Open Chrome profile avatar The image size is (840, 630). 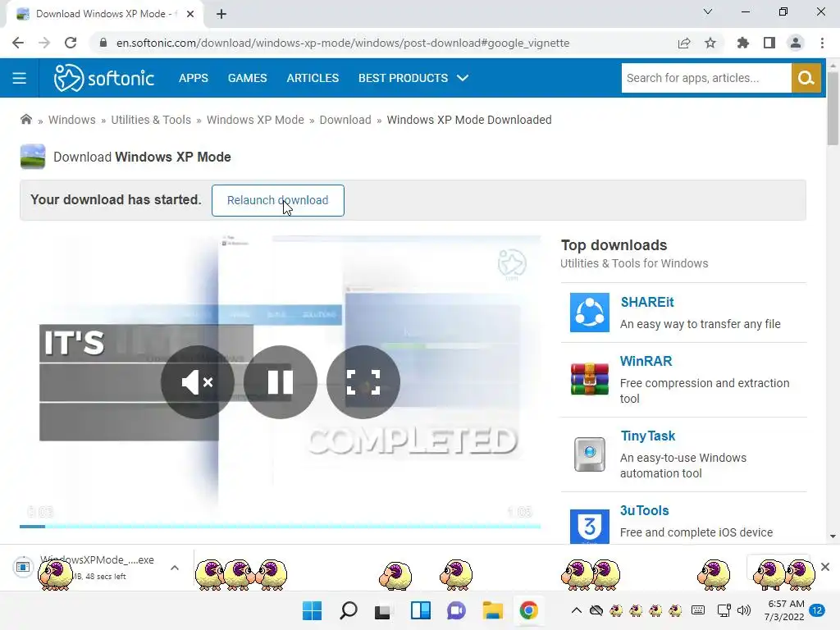click(x=796, y=43)
